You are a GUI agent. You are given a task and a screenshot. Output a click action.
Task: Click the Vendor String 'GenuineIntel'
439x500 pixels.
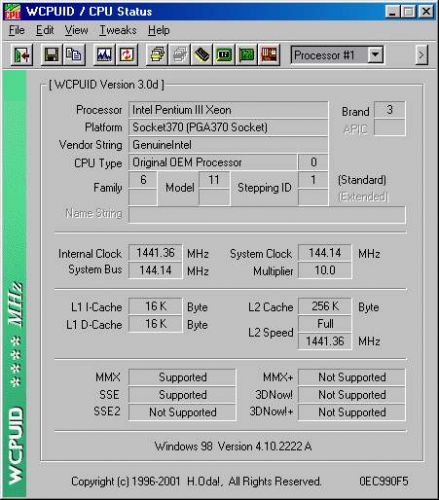228,145
